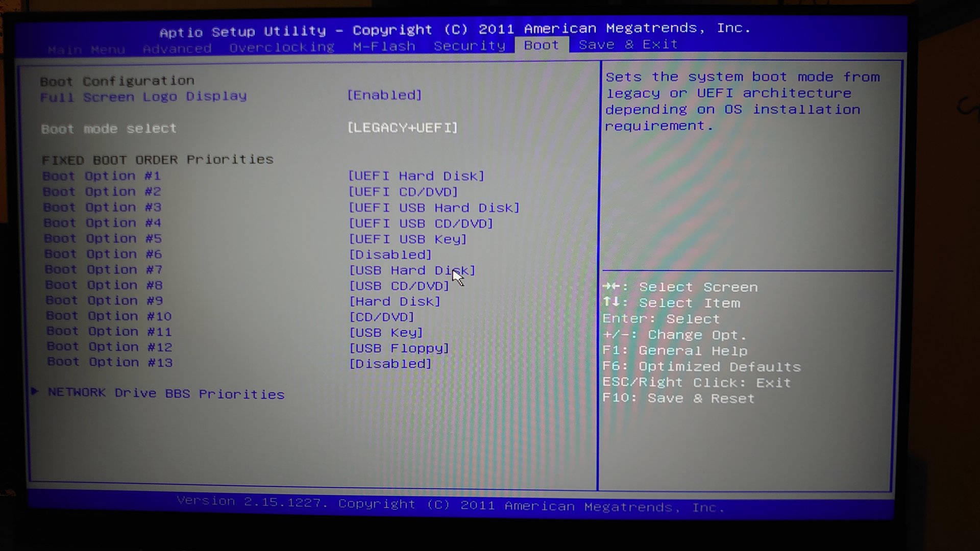Select the Boot Option #9 label

pyautogui.click(x=105, y=300)
